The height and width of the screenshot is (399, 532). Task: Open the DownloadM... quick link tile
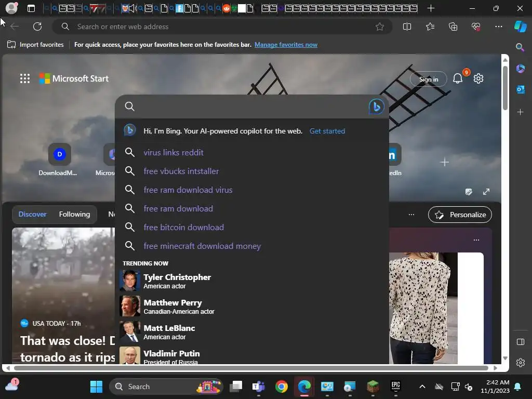59,159
